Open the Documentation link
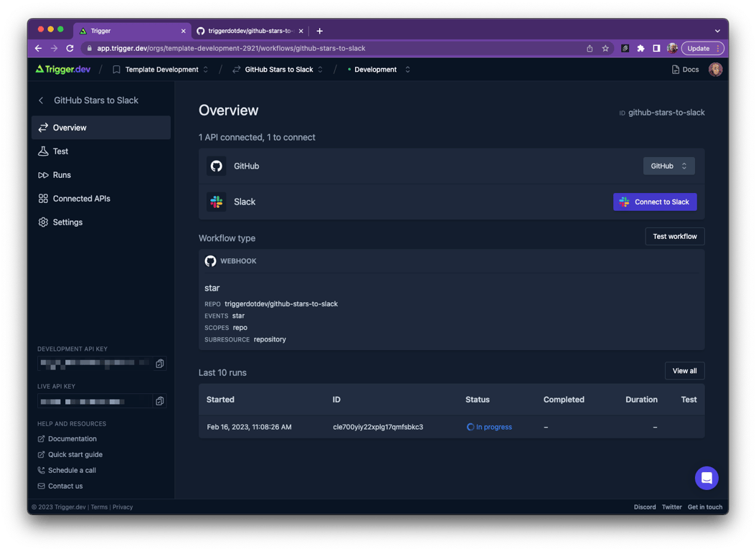 point(67,438)
